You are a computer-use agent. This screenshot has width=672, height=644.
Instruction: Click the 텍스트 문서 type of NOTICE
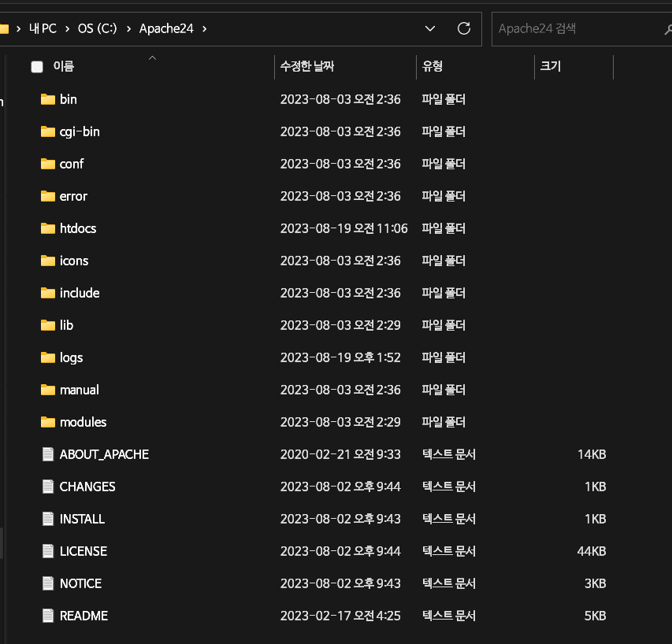[x=449, y=583]
